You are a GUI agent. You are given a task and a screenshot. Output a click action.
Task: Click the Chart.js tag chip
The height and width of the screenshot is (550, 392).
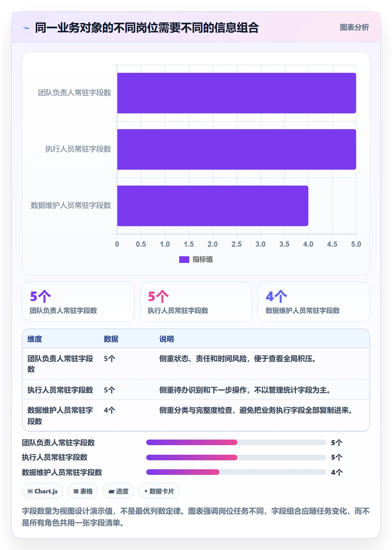[43, 491]
